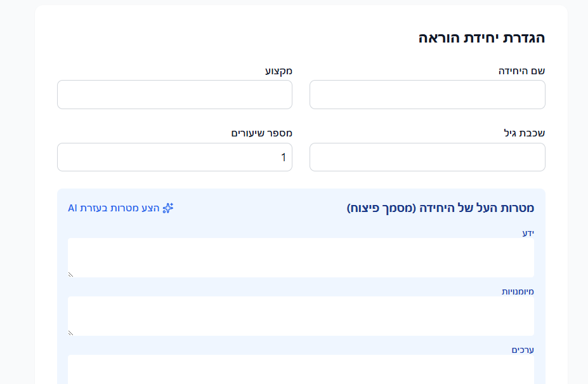The image size is (588, 384).
Task: Focus the 'ידע' textarea
Action: [x=301, y=257]
